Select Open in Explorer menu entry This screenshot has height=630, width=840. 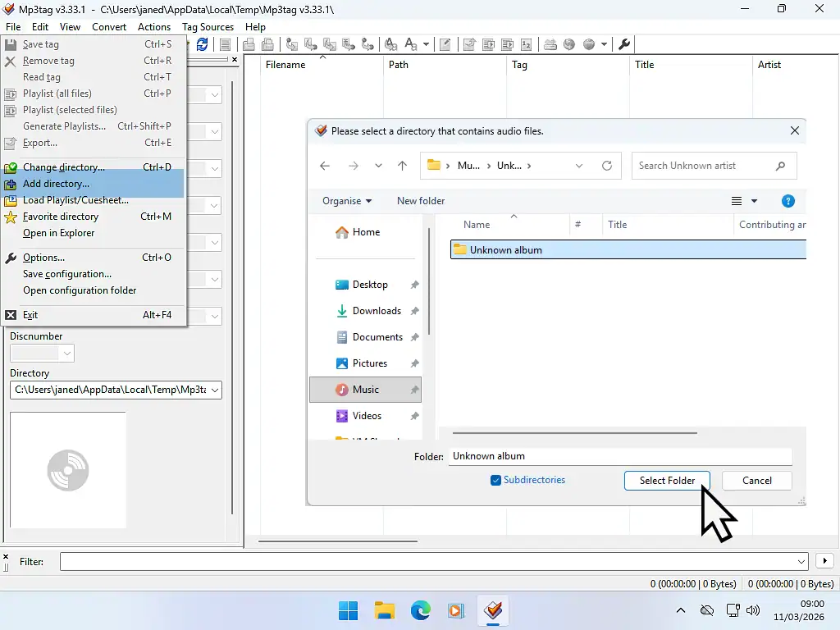point(58,233)
